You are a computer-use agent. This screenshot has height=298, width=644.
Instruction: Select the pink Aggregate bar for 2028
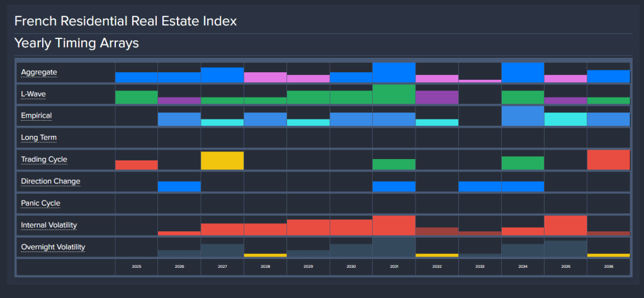click(x=265, y=77)
